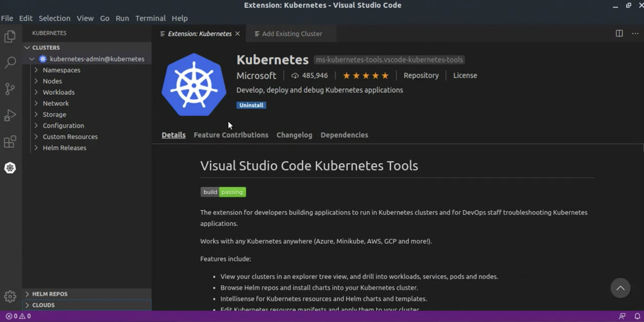
Task: Click the KUBERNETES panel title
Action: click(49, 33)
